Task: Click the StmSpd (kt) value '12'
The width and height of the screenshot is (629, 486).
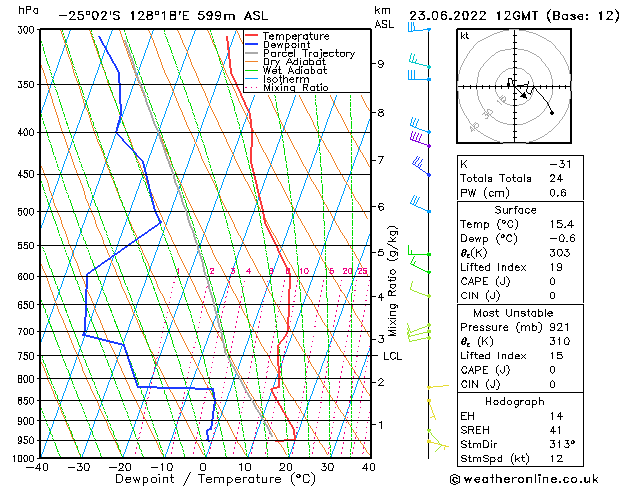Action: (556, 459)
